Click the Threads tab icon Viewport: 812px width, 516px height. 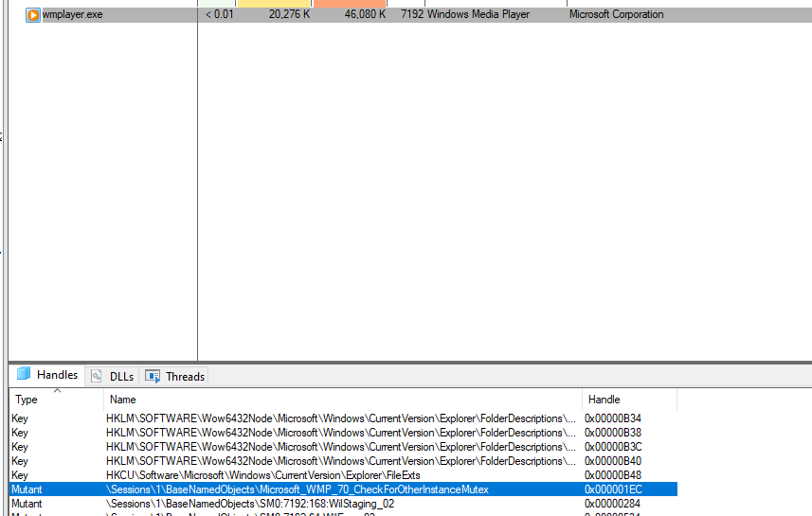coord(153,376)
